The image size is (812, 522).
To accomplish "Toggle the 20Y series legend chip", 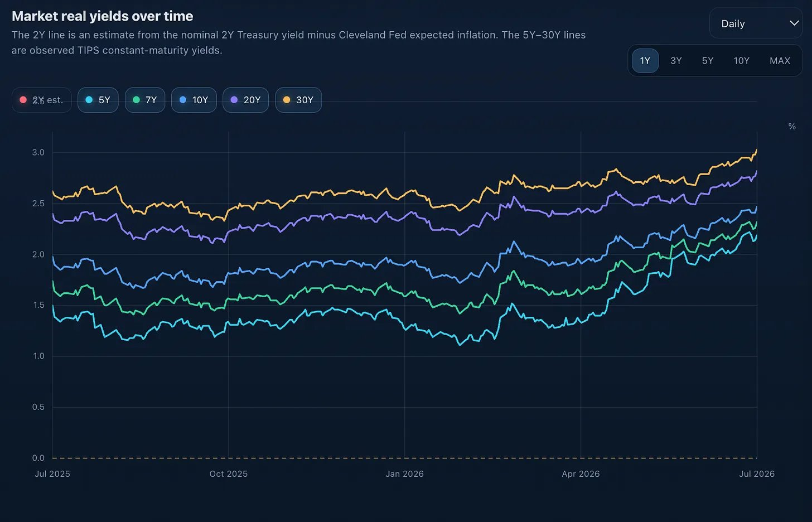I will coord(245,100).
